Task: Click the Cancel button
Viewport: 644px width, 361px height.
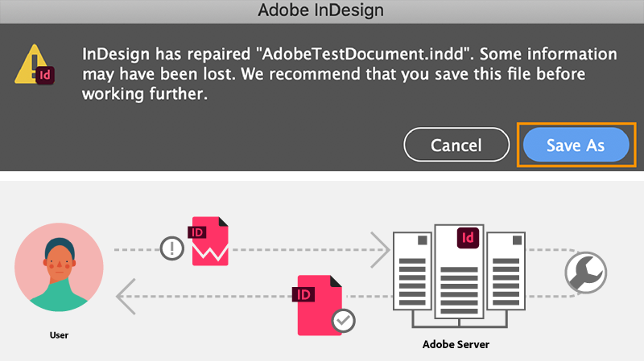Action: 456,145
